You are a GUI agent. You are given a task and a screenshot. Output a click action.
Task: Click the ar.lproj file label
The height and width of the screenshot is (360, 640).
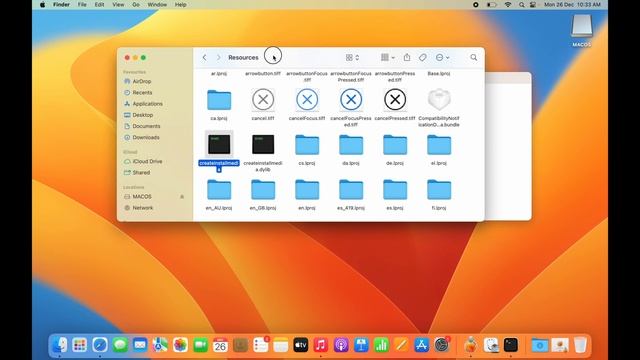point(219,73)
